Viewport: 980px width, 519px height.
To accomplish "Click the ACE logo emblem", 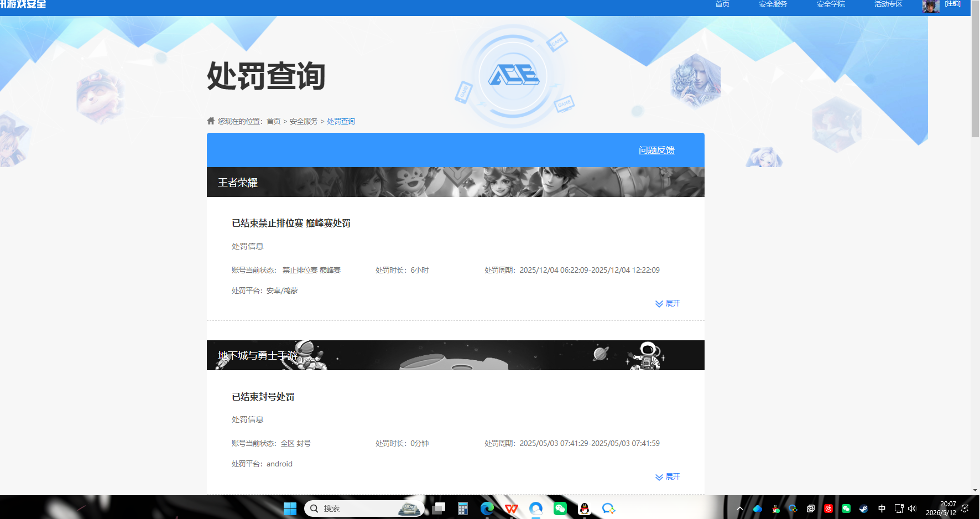I will click(x=513, y=75).
